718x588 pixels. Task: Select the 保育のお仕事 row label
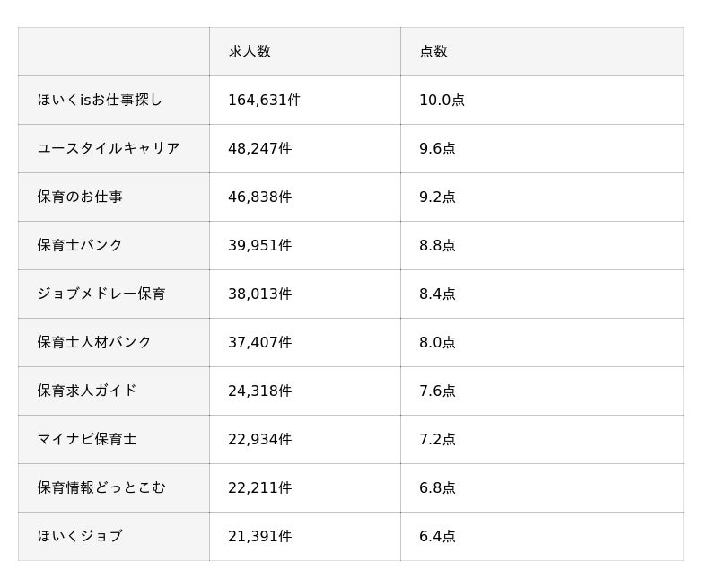[x=80, y=197]
